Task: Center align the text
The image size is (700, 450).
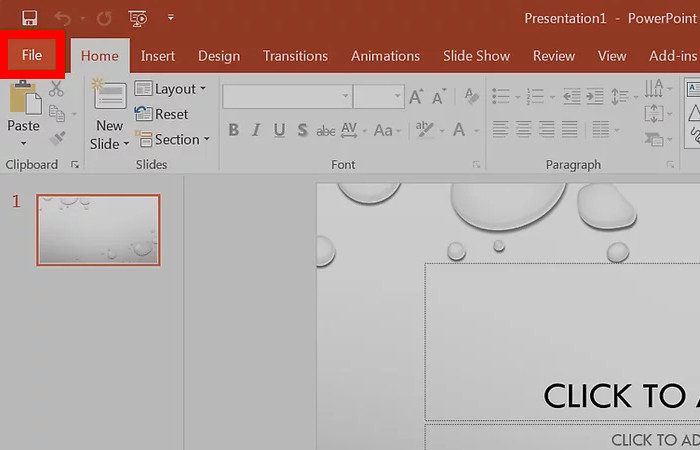Action: tap(524, 130)
